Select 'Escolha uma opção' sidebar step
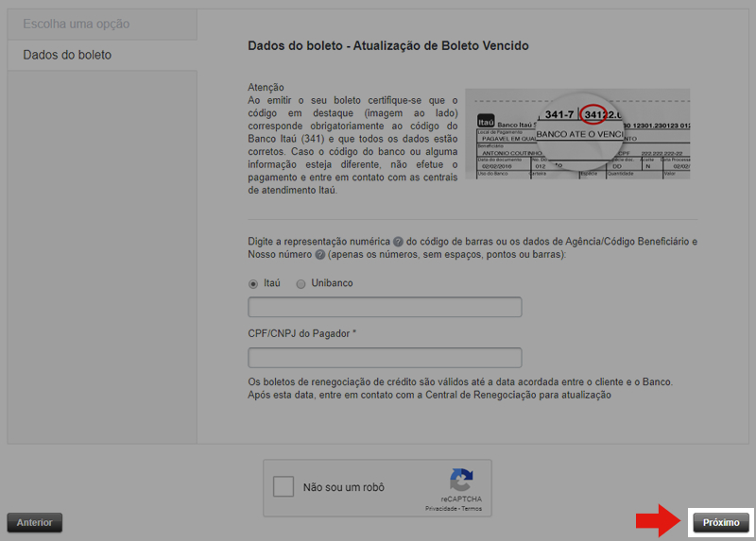 pos(102,25)
